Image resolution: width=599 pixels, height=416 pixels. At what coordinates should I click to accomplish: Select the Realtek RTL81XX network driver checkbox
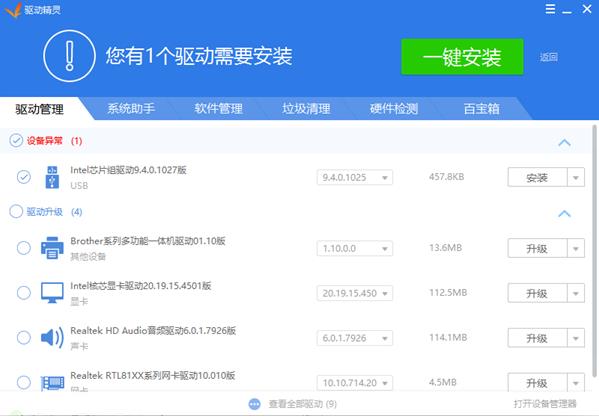tap(24, 382)
